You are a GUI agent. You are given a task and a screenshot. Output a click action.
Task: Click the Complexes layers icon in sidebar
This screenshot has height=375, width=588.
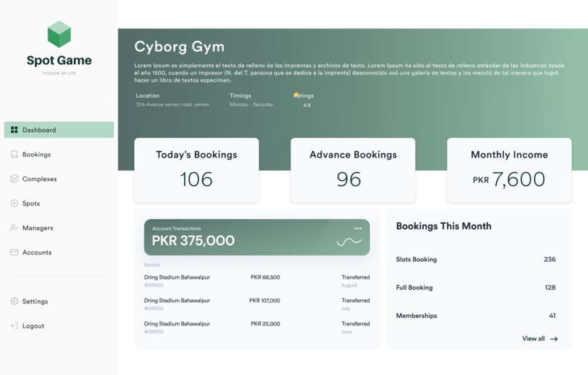tap(15, 179)
